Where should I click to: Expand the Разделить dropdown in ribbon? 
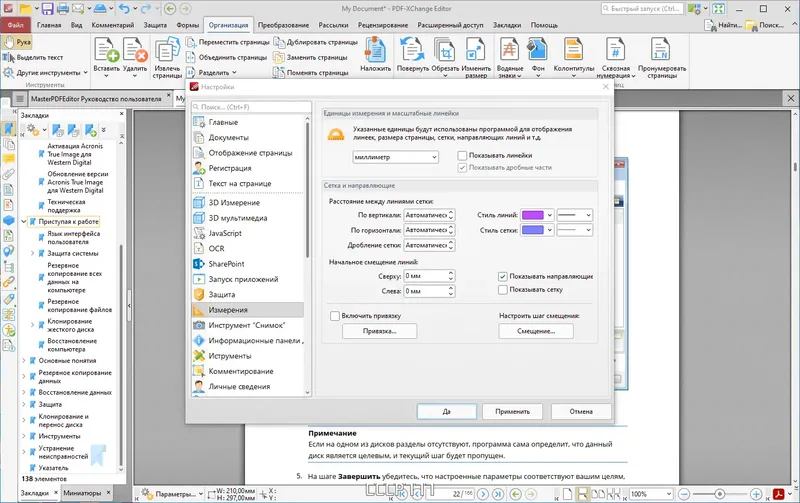click(x=234, y=72)
